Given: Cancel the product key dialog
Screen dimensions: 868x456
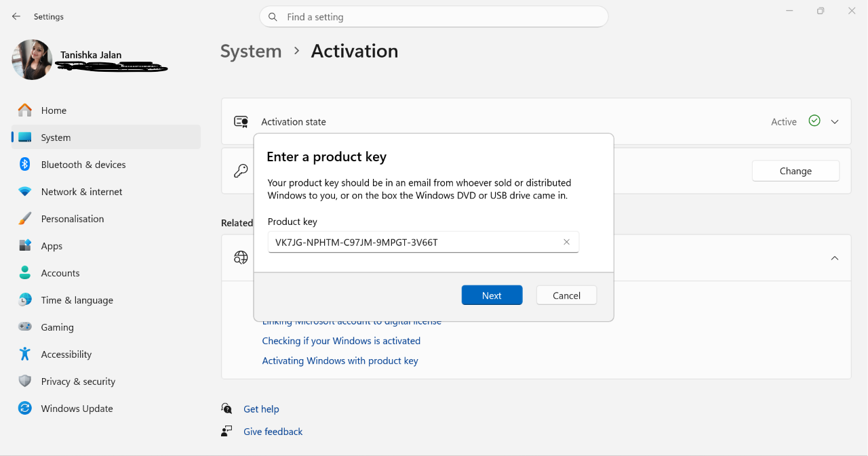Looking at the screenshot, I should 566,295.
